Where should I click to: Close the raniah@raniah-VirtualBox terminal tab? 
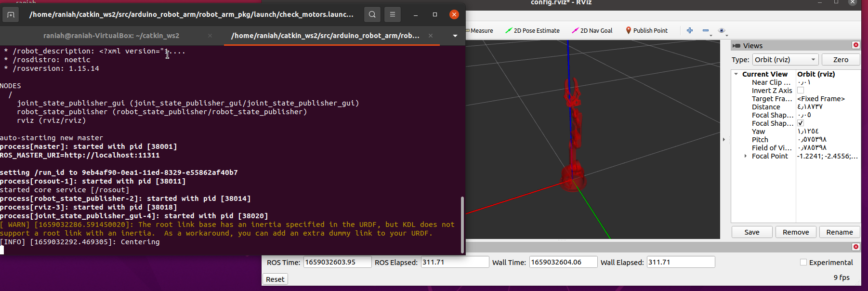pos(210,36)
